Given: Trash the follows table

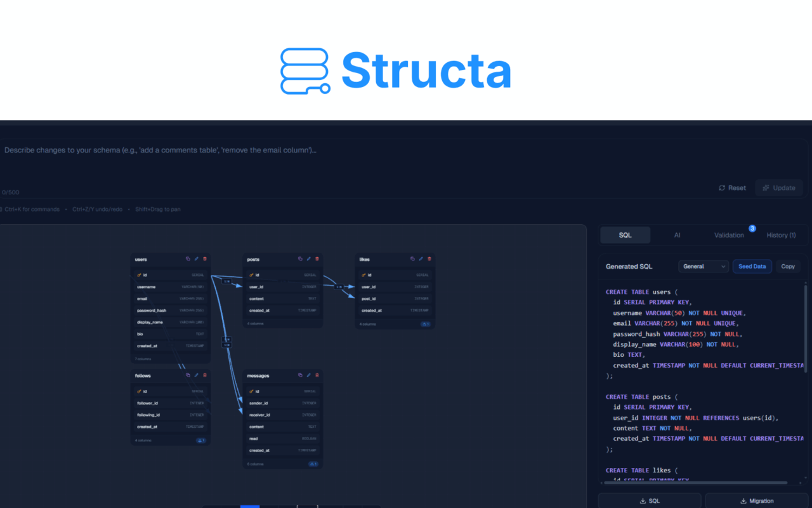Looking at the screenshot, I should point(205,375).
